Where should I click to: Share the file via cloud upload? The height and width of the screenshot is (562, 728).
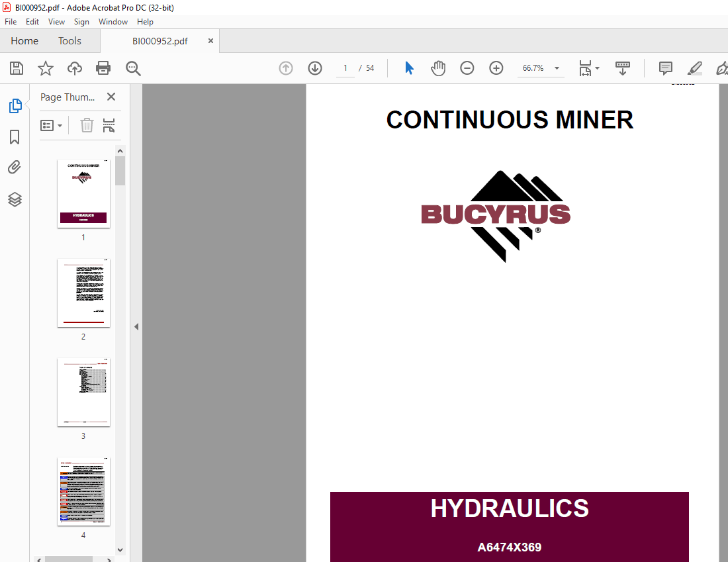coord(74,68)
